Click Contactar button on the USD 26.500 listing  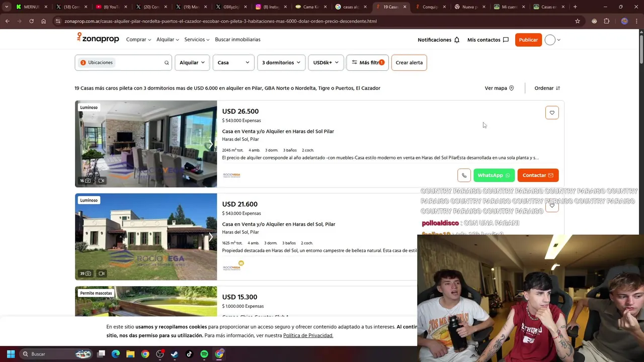[x=538, y=175]
